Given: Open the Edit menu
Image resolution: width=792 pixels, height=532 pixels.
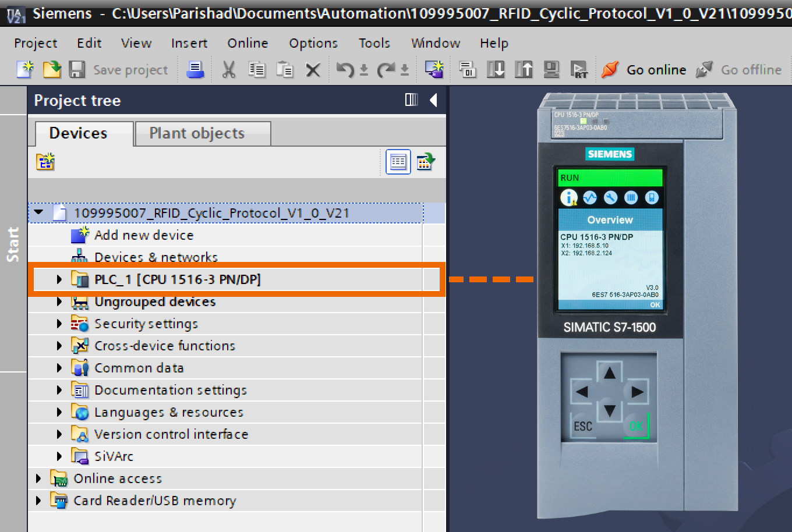Looking at the screenshot, I should coord(89,43).
